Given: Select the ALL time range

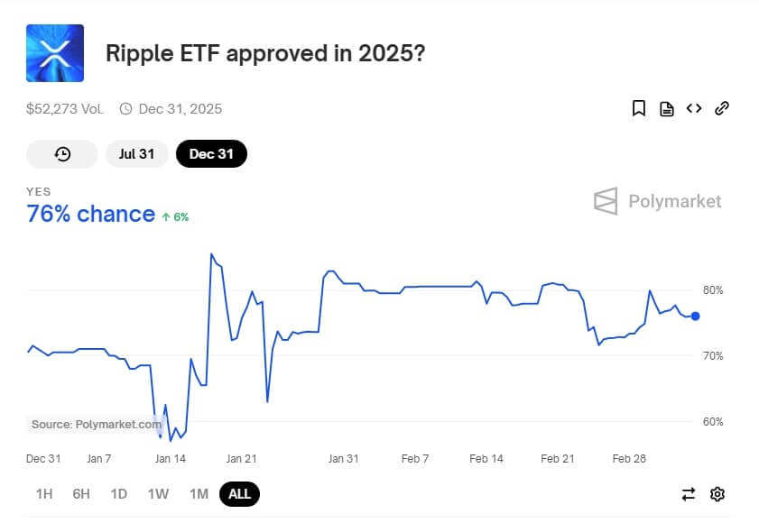Looking at the screenshot, I should [239, 493].
